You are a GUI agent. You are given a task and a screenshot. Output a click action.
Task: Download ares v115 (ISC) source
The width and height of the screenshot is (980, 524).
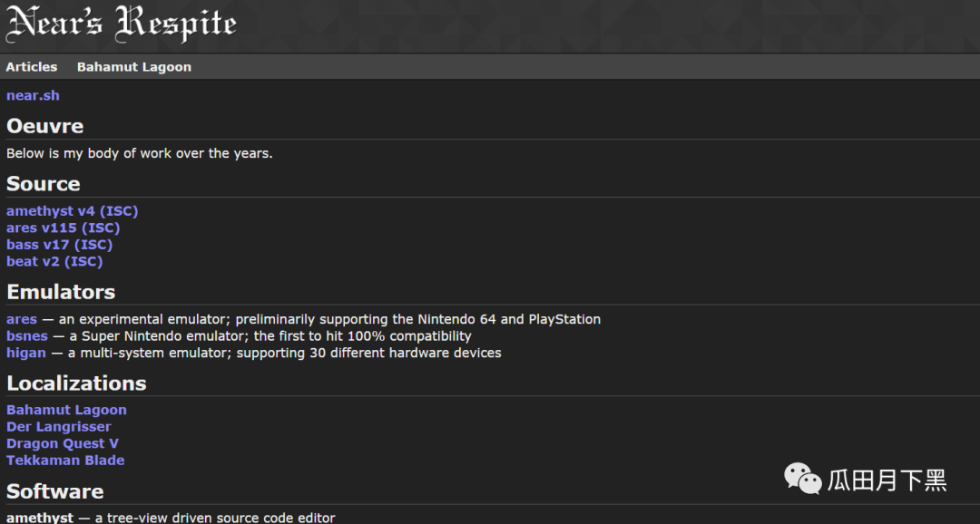63,228
